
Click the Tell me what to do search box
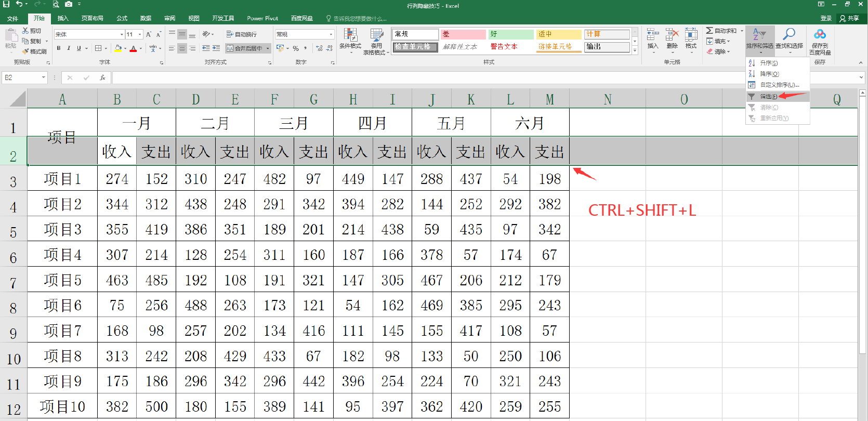coord(357,18)
